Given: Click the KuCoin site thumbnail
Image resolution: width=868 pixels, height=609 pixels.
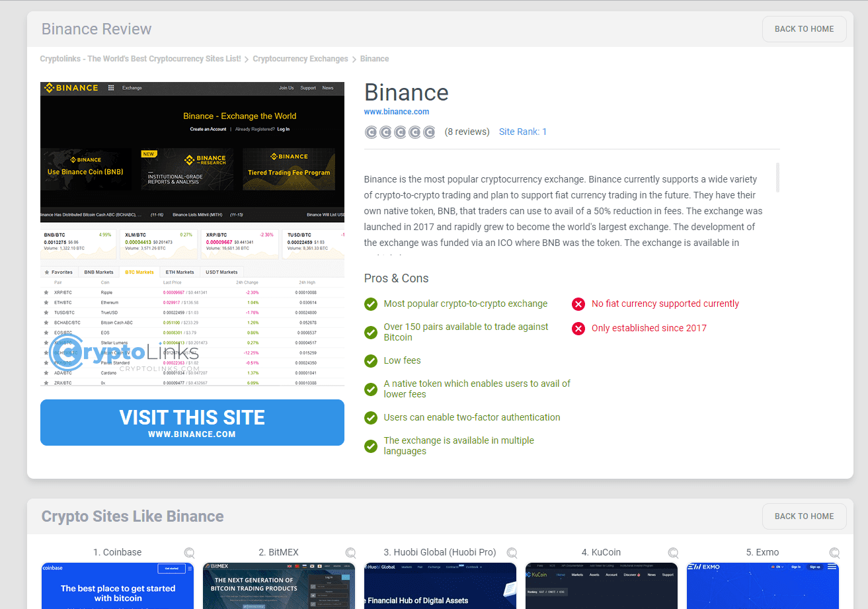Looking at the screenshot, I should [x=601, y=586].
